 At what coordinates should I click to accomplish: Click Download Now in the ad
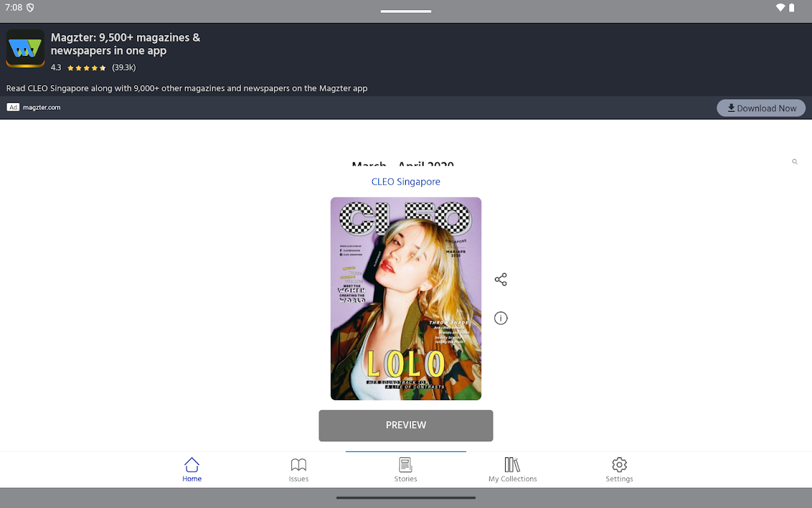coord(761,108)
